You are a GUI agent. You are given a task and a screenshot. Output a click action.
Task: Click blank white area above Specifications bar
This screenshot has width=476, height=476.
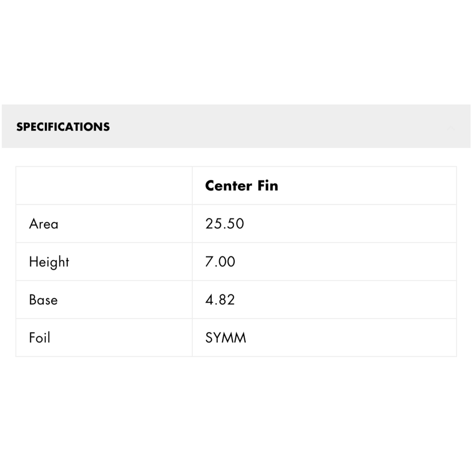coord(238,52)
